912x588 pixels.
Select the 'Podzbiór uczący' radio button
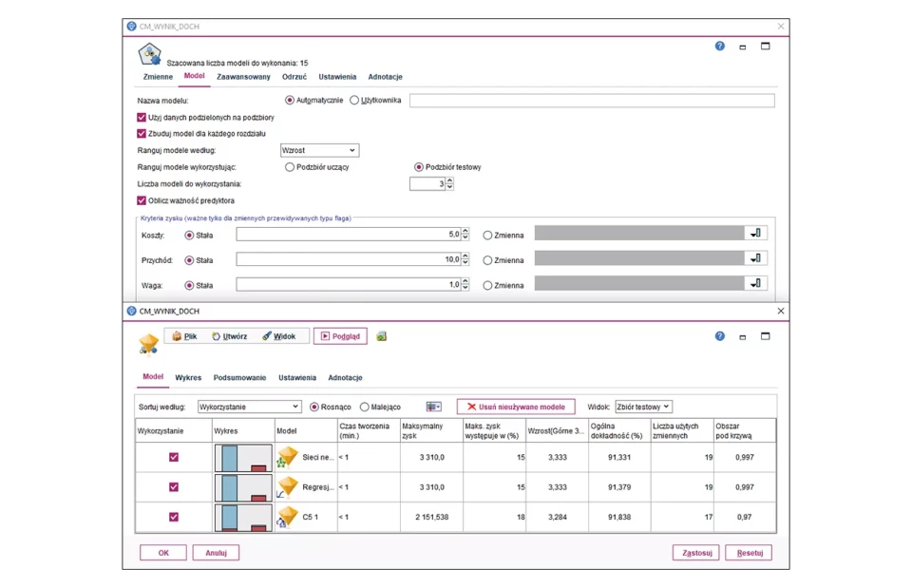(290, 167)
